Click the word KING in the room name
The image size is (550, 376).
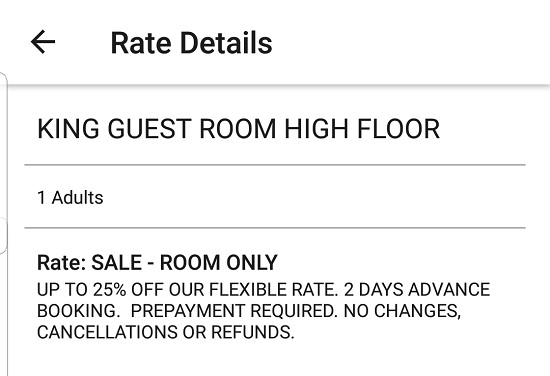(68, 129)
